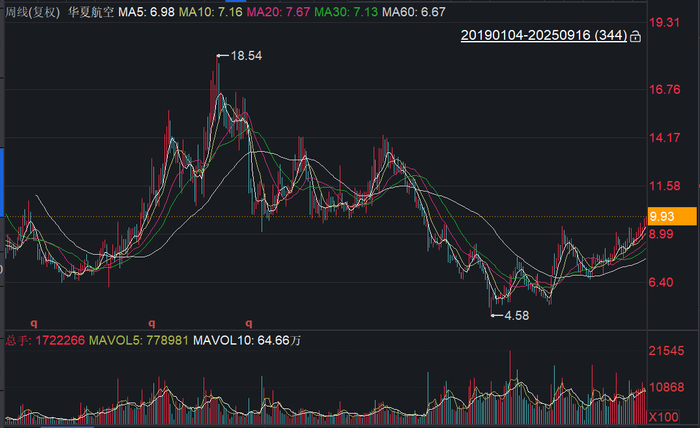Open the date range 20190104-20250916 (344) link
Viewport: 700px width, 428px height.
[544, 35]
